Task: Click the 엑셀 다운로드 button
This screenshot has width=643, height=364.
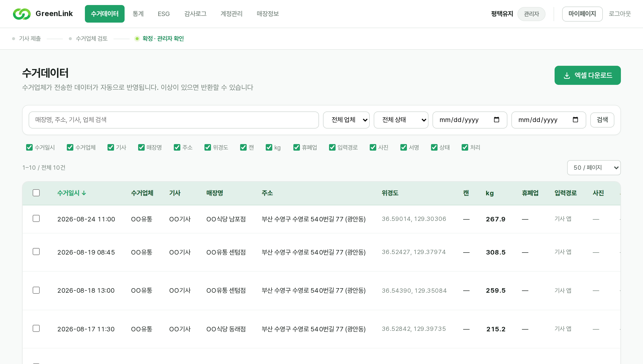Action: click(588, 75)
